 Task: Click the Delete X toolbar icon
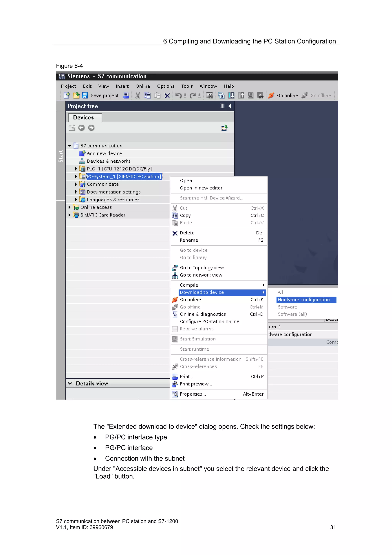pos(167,96)
